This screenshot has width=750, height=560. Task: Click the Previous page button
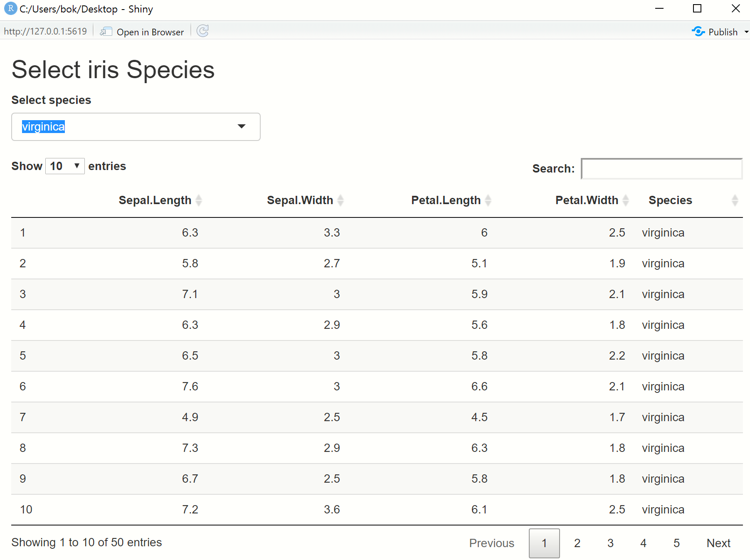coord(491,543)
